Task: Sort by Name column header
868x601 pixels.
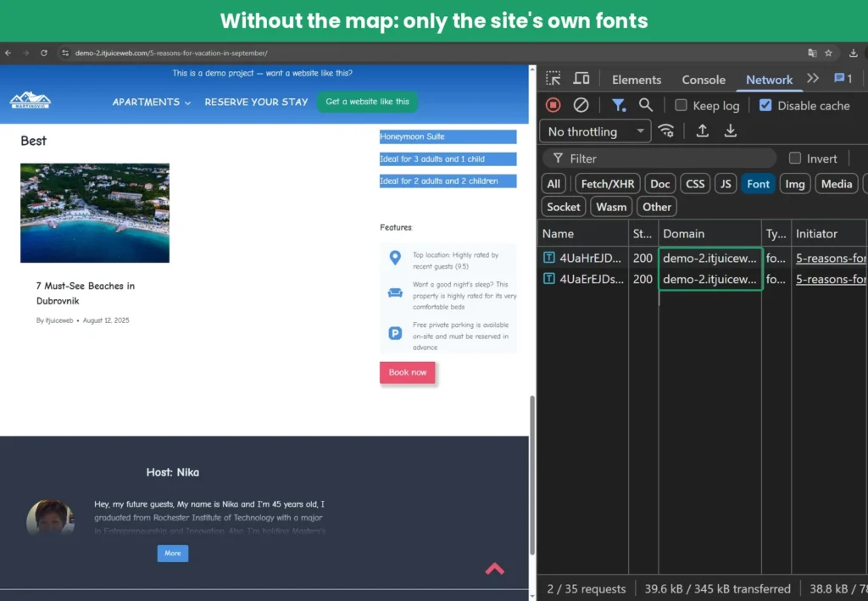Action: coord(583,234)
